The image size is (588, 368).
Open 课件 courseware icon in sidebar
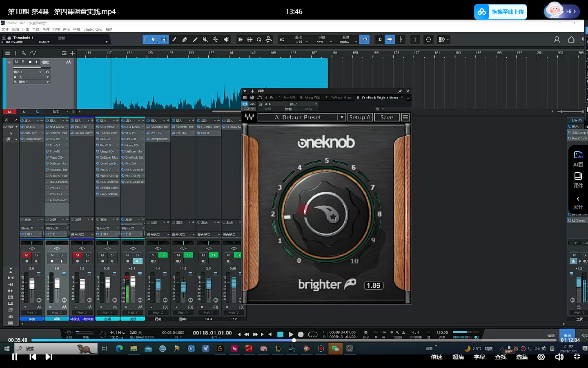coord(578,180)
